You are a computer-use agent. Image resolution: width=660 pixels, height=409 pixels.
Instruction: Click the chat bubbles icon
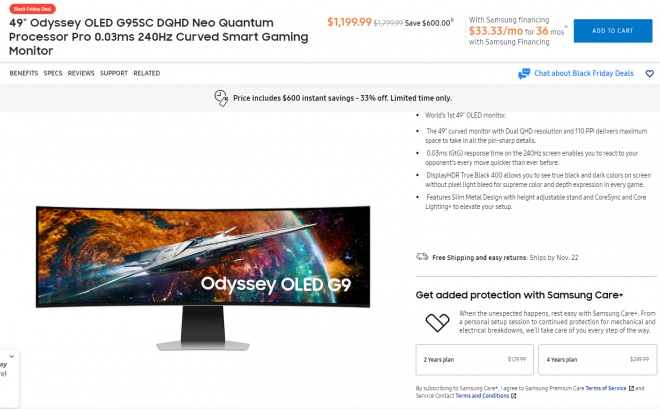pyautogui.click(x=524, y=74)
